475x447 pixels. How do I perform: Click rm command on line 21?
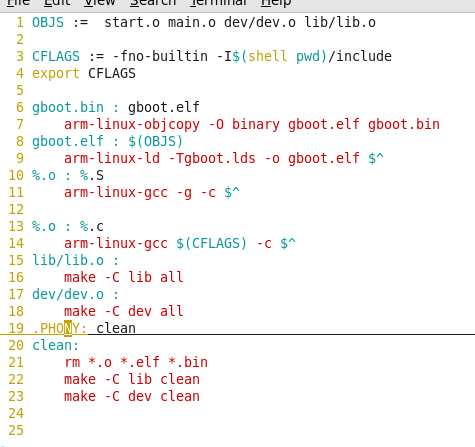[x=72, y=362]
